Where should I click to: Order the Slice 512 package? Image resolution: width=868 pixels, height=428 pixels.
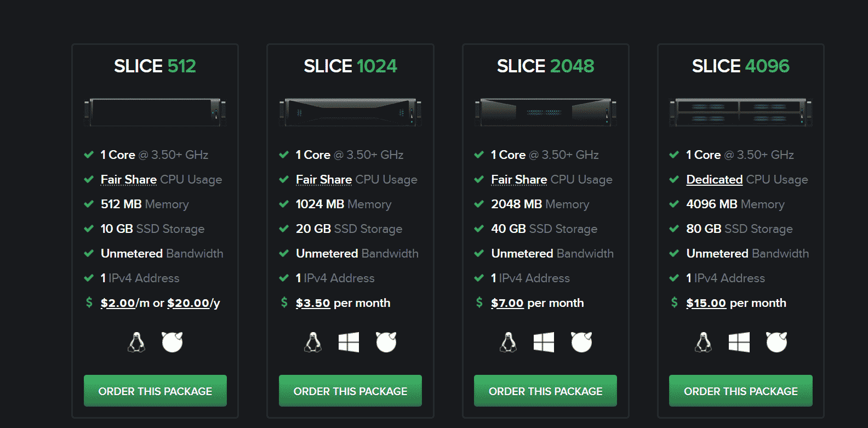pyautogui.click(x=155, y=391)
